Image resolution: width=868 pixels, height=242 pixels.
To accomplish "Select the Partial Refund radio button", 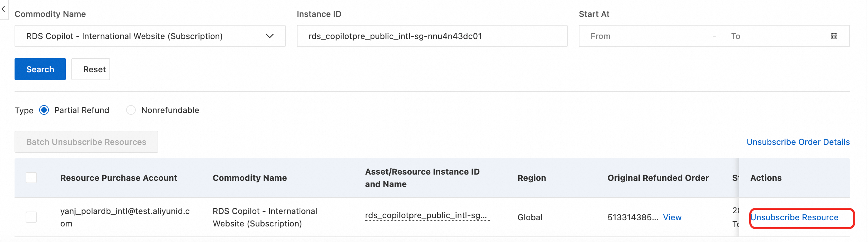I will pyautogui.click(x=44, y=110).
